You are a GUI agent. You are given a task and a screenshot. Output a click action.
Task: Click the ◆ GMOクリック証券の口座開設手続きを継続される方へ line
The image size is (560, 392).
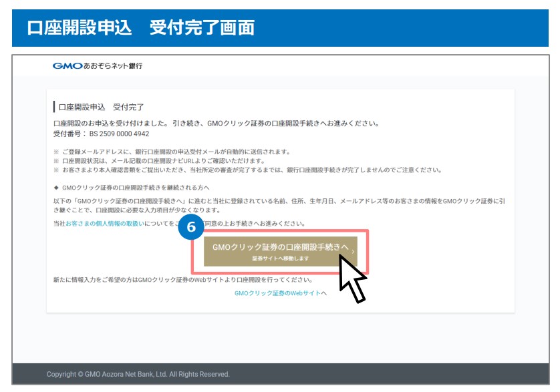point(132,188)
